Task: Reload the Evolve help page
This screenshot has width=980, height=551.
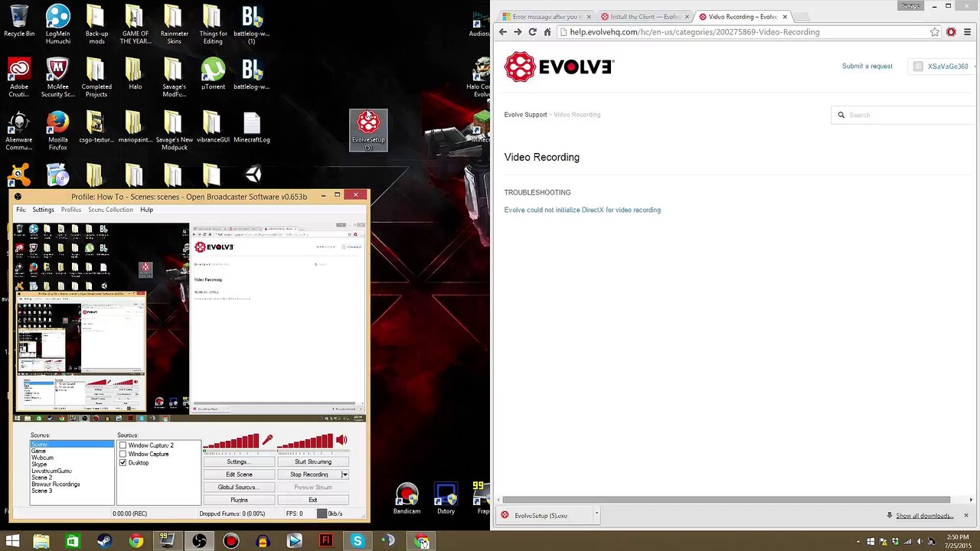Action: coord(532,32)
